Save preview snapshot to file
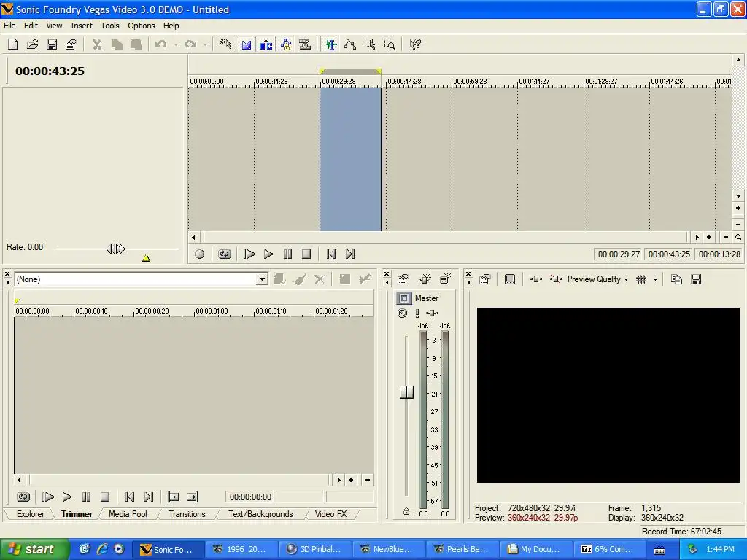Viewport: 747px width, 560px height. (696, 279)
